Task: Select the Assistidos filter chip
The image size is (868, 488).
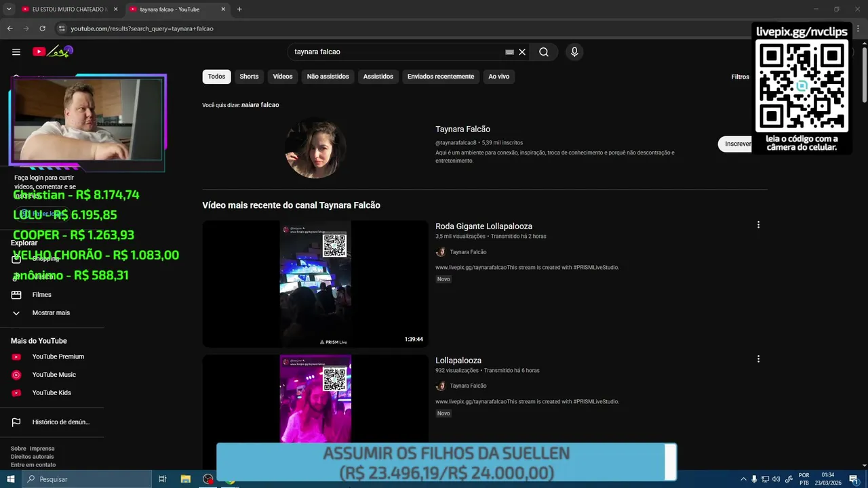Action: point(378,77)
